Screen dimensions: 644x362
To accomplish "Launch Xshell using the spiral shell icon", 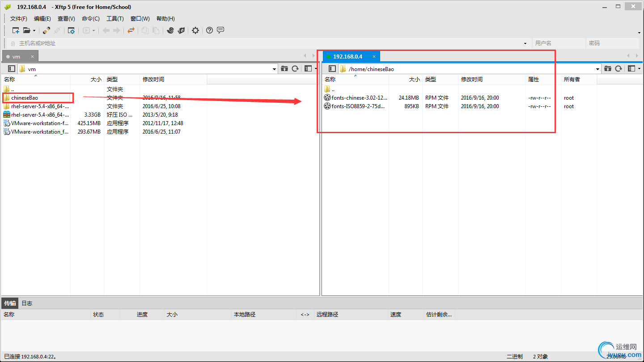I will [x=170, y=30].
